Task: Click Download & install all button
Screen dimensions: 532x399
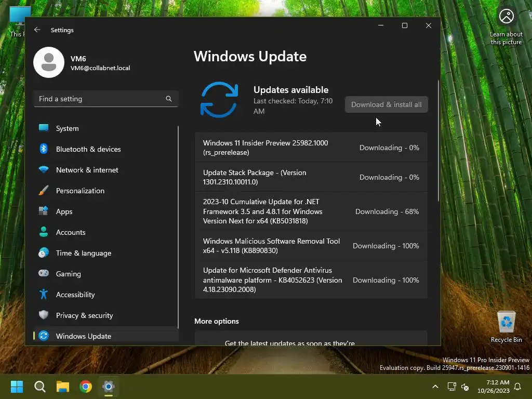Action: point(386,104)
